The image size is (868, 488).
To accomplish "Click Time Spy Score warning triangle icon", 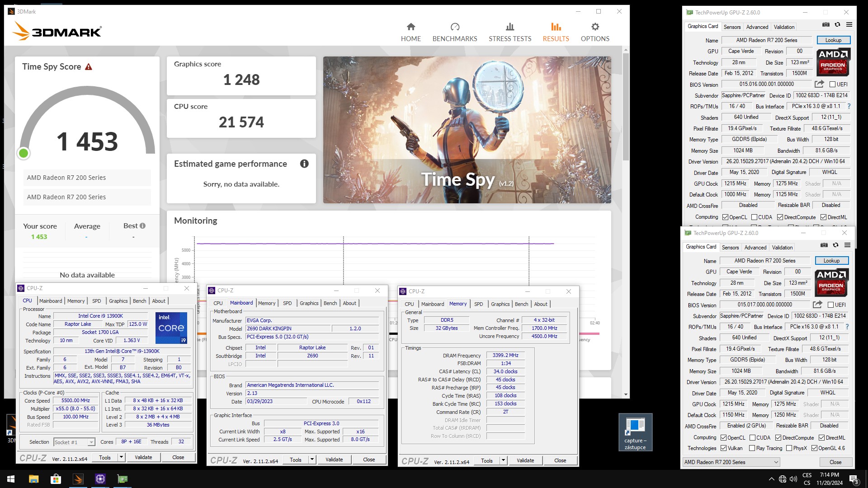I will click(x=89, y=67).
